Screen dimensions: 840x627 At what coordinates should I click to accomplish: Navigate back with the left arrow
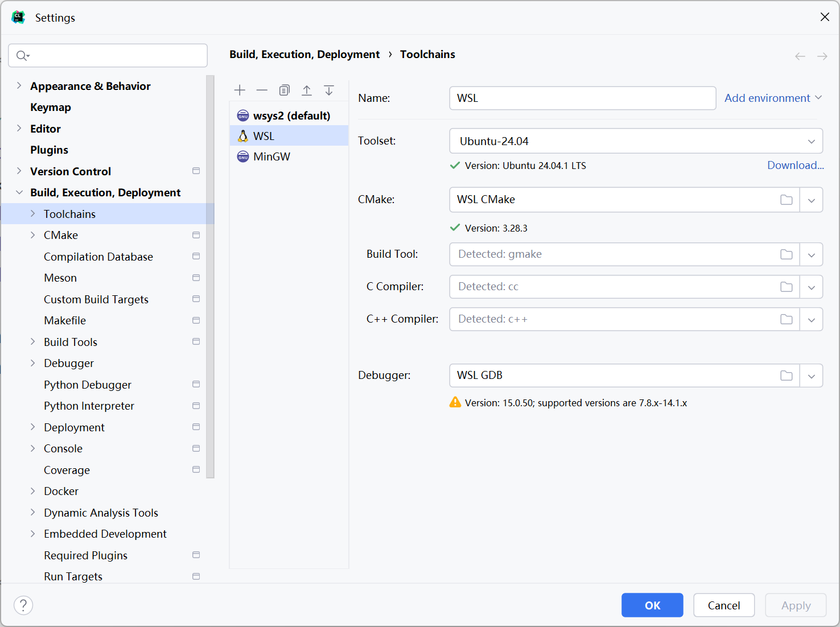800,56
